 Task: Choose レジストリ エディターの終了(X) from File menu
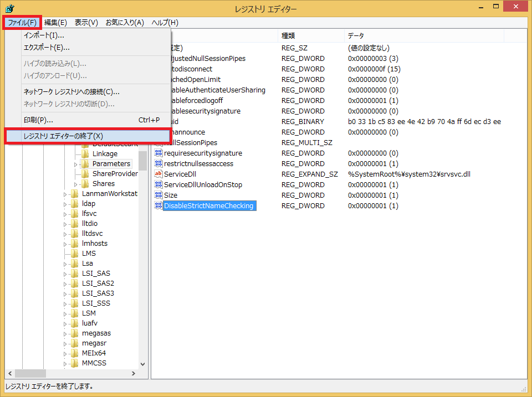[88, 136]
